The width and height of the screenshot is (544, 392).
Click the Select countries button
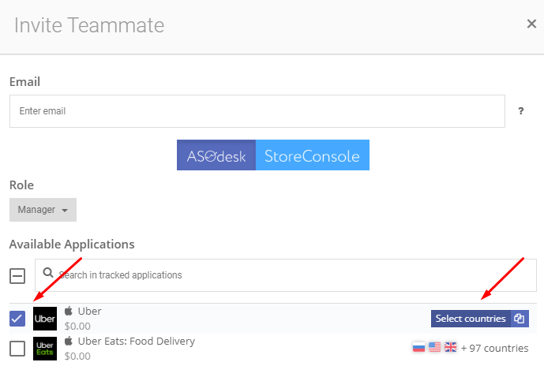coord(471,319)
